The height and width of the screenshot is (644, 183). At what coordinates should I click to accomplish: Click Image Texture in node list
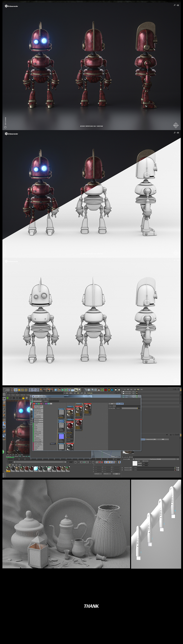pyautogui.click(x=38, y=410)
